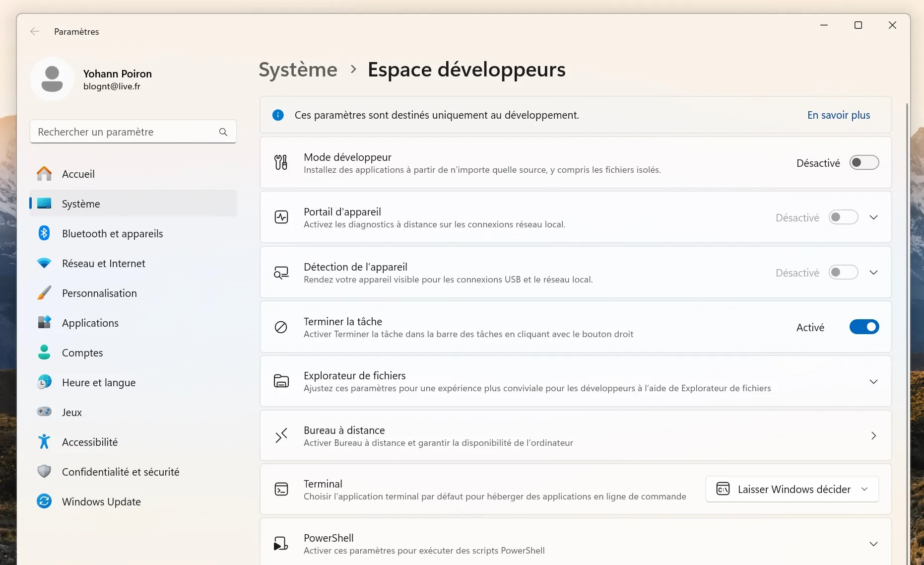
Task: Enable the Mode développeur toggle
Action: (x=864, y=162)
